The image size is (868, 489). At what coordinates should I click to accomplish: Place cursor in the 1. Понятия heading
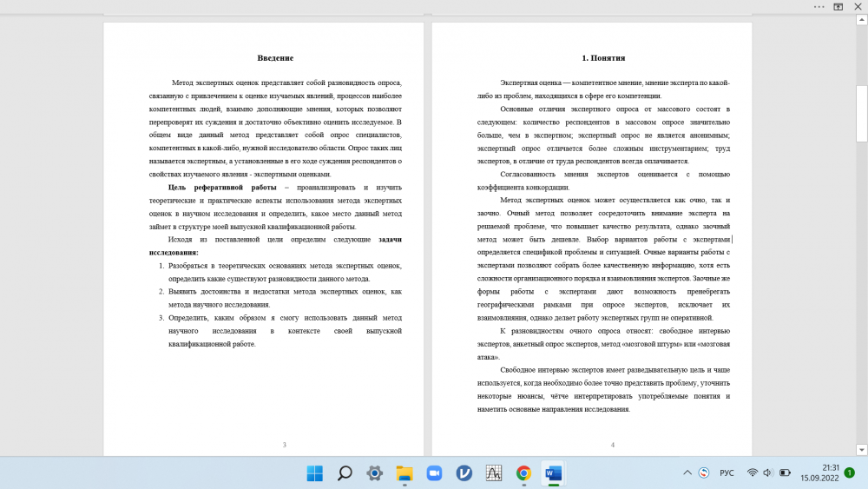[x=603, y=58]
